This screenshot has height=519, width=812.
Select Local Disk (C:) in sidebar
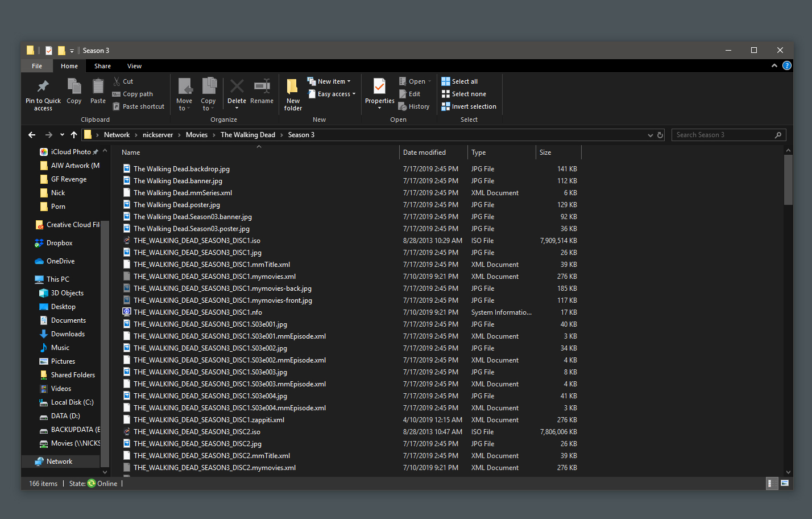(x=72, y=402)
